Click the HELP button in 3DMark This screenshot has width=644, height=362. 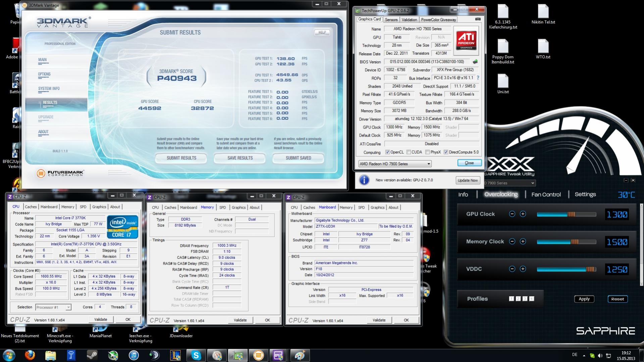[322, 32]
